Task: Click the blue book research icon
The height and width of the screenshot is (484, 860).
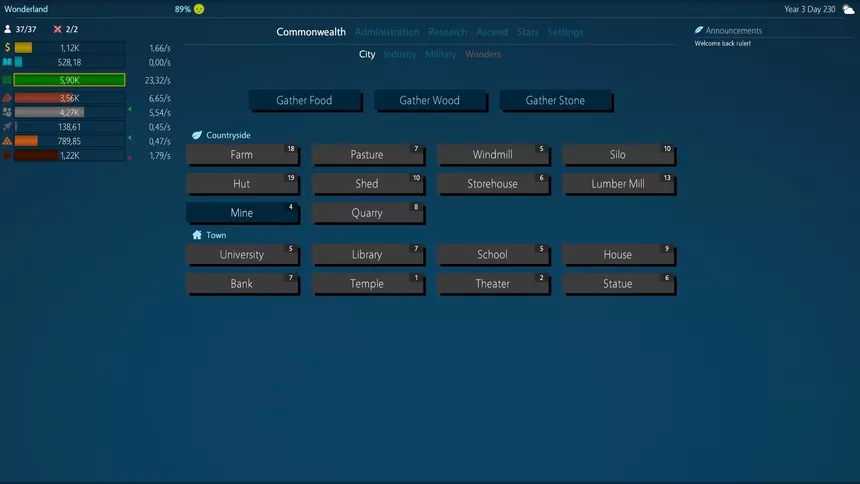Action: tap(8, 62)
